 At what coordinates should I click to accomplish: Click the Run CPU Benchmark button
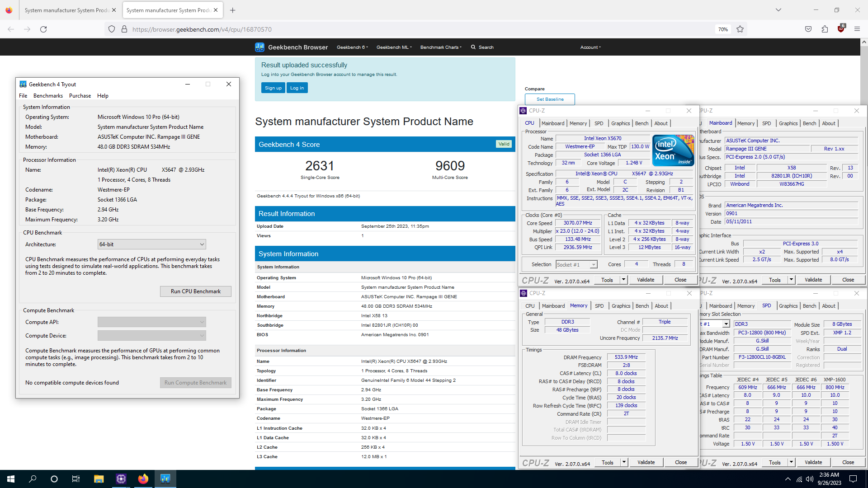point(196,291)
